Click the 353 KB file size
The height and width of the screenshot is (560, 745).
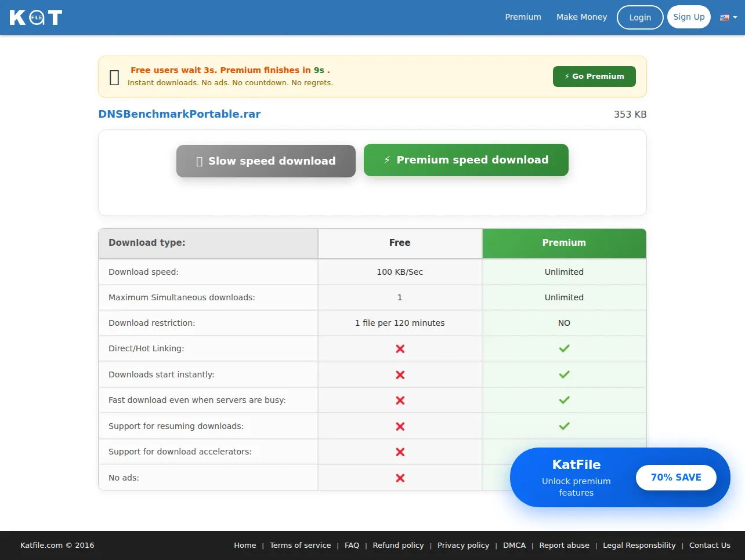point(630,114)
